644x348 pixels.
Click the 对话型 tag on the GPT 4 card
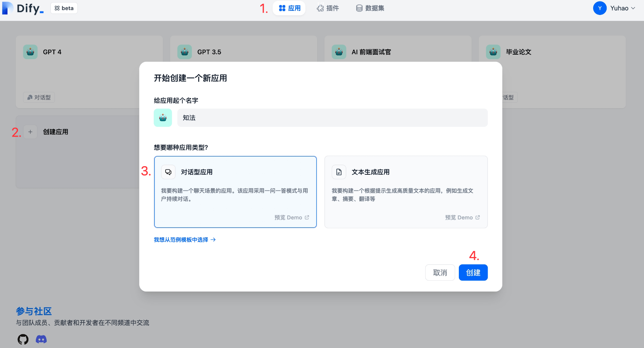point(39,97)
